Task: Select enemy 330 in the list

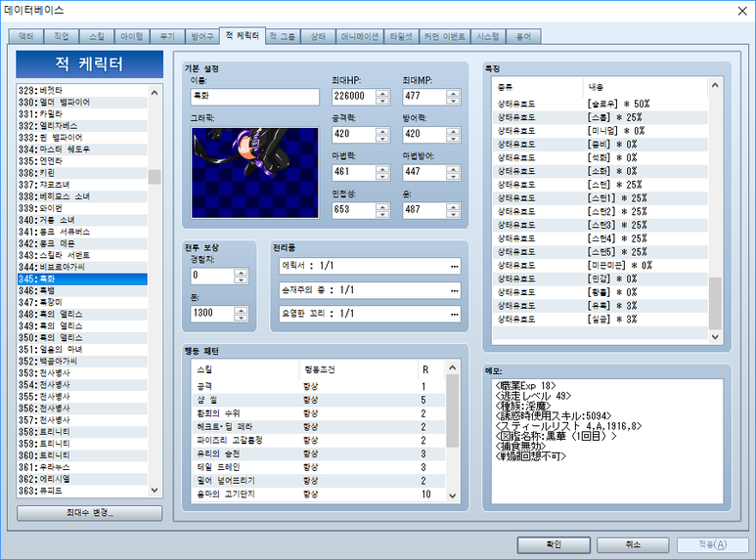Action: pyautogui.click(x=82, y=103)
